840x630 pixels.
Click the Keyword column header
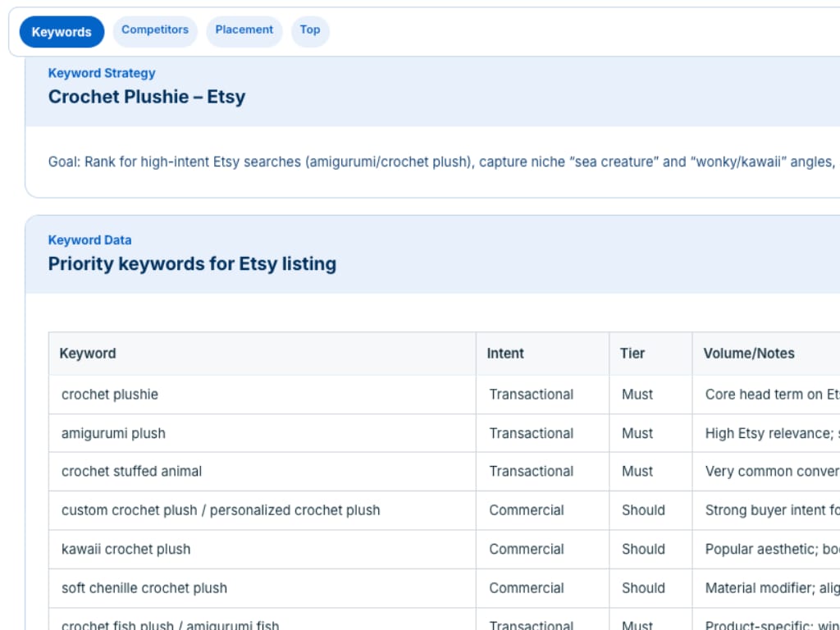[88, 354]
